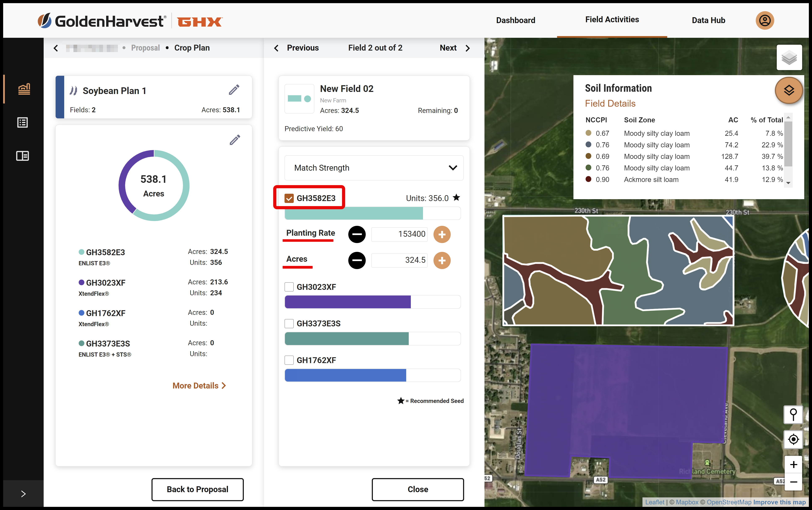Image resolution: width=812 pixels, height=510 pixels.
Task: Open the Data Hub tab
Action: (x=708, y=21)
